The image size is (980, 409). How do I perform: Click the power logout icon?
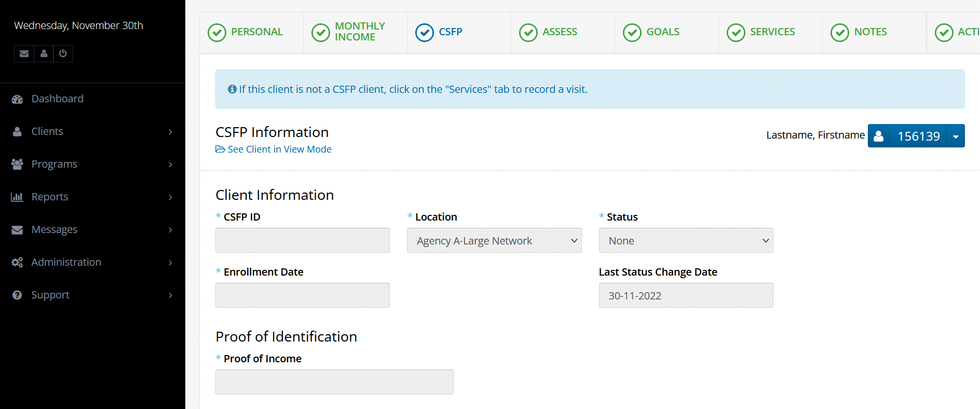[x=63, y=53]
